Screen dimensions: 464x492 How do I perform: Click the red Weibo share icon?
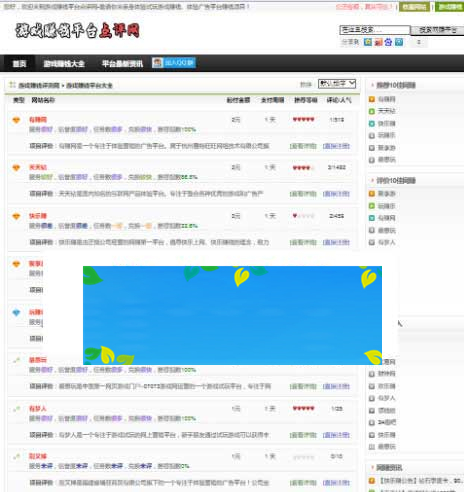point(378,42)
